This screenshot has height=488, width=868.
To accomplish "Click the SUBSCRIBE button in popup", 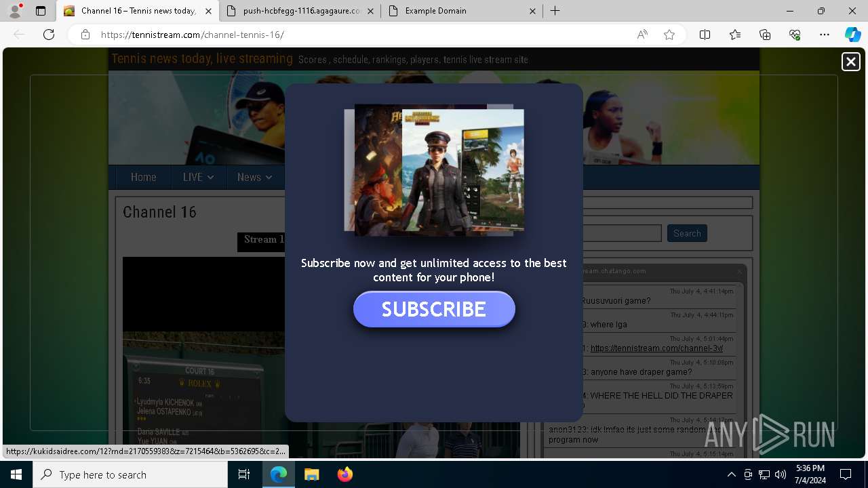I will click(x=434, y=309).
